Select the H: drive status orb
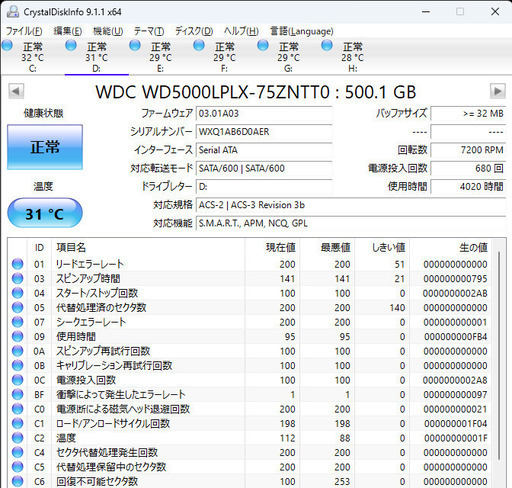512x488 pixels. click(x=327, y=45)
